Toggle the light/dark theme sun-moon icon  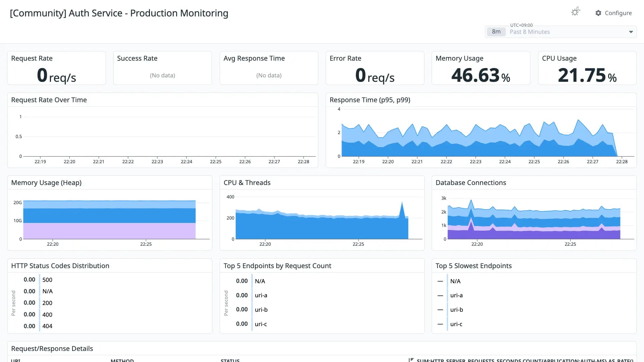click(576, 12)
